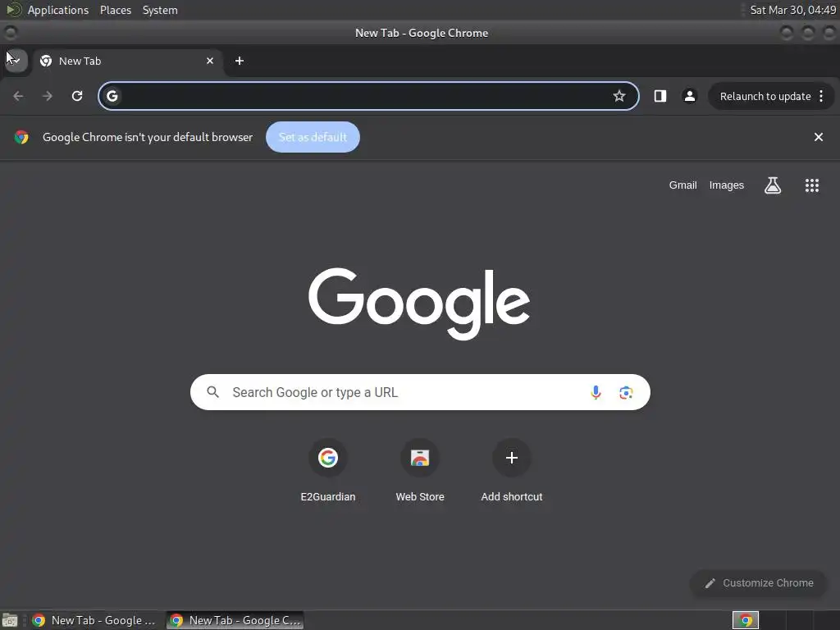The height and width of the screenshot is (630, 840).
Task: Open Chrome three-dot menu
Action: [x=821, y=96]
